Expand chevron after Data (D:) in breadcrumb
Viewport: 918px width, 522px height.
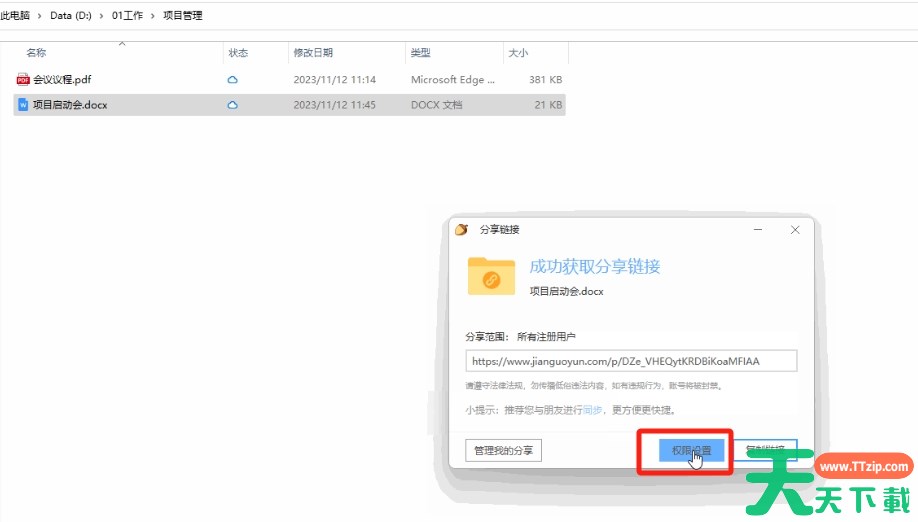100,16
